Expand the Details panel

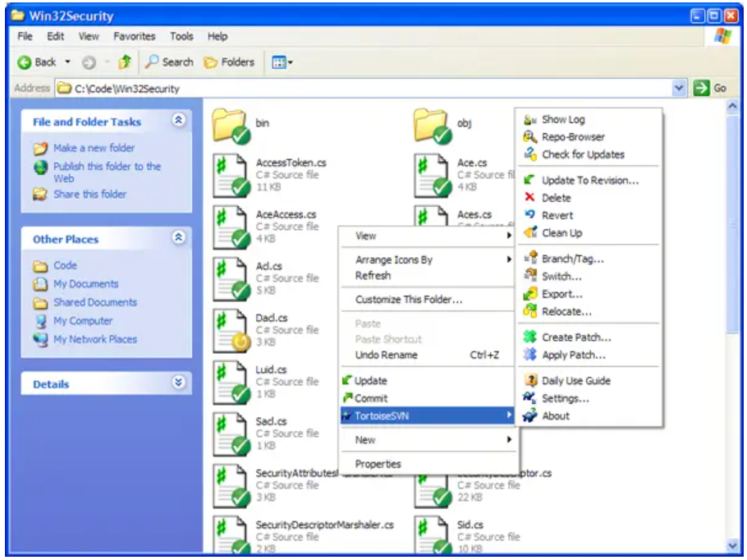[178, 383]
